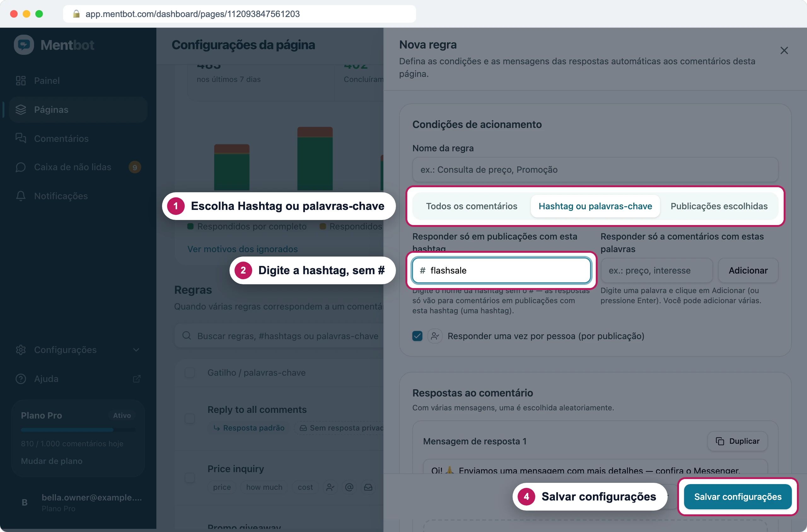
Task: Select Publicações escolhidas tab
Action: point(719,206)
